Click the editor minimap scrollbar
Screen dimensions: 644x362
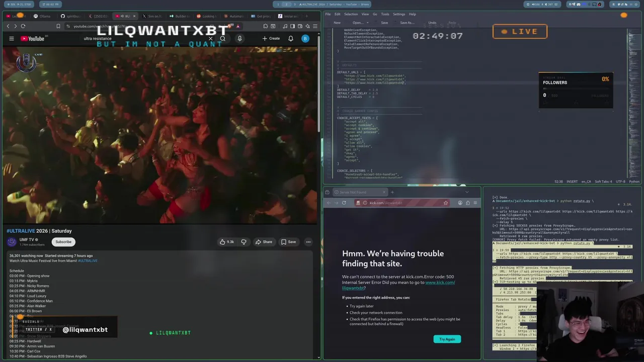634,103
